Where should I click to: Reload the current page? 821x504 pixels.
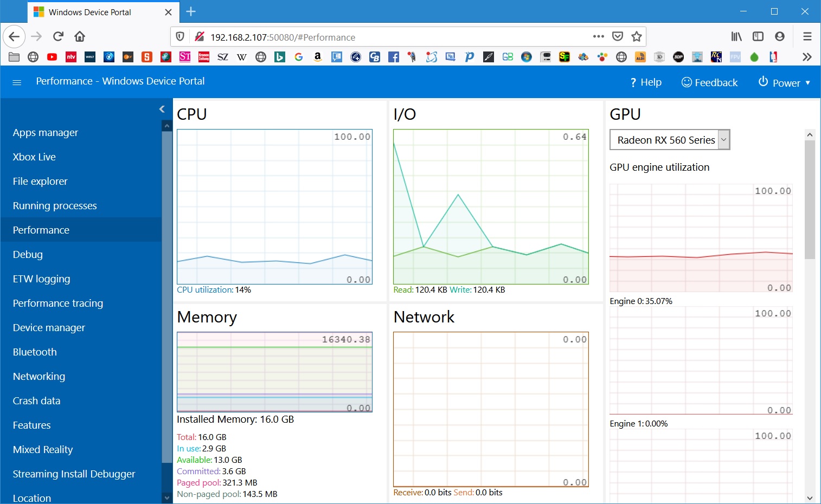tap(58, 37)
